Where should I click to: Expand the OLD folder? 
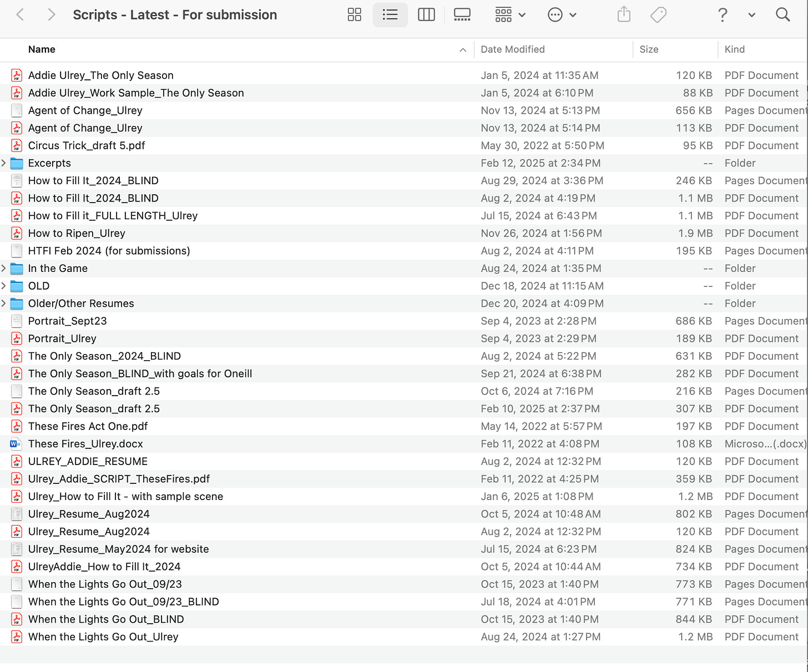click(4, 286)
